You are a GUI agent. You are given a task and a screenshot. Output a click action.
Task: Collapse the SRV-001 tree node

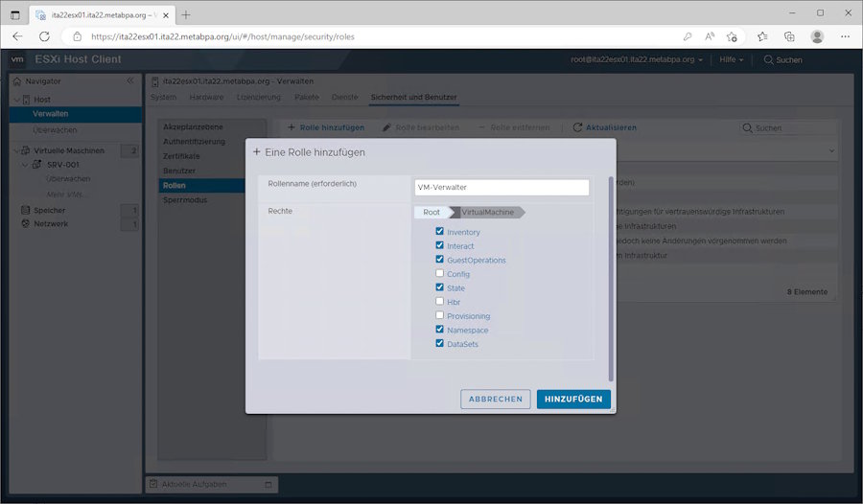(x=25, y=165)
